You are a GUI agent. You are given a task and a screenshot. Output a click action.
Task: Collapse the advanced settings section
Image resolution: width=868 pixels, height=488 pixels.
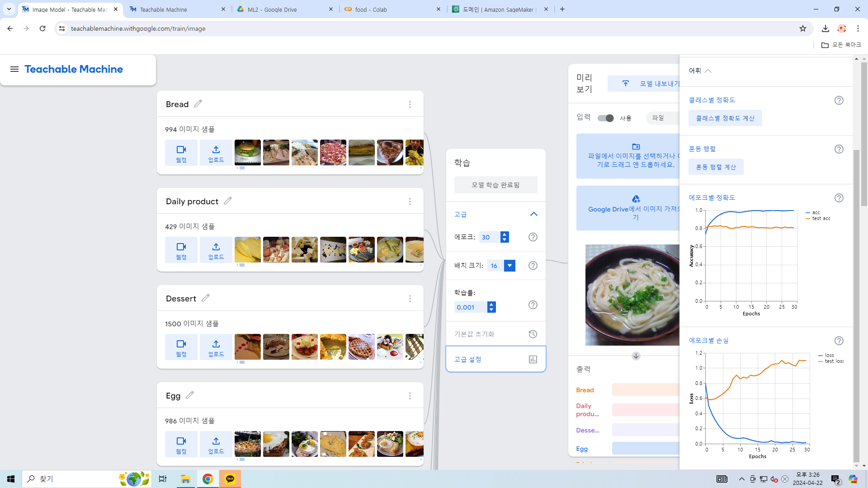[x=533, y=214]
